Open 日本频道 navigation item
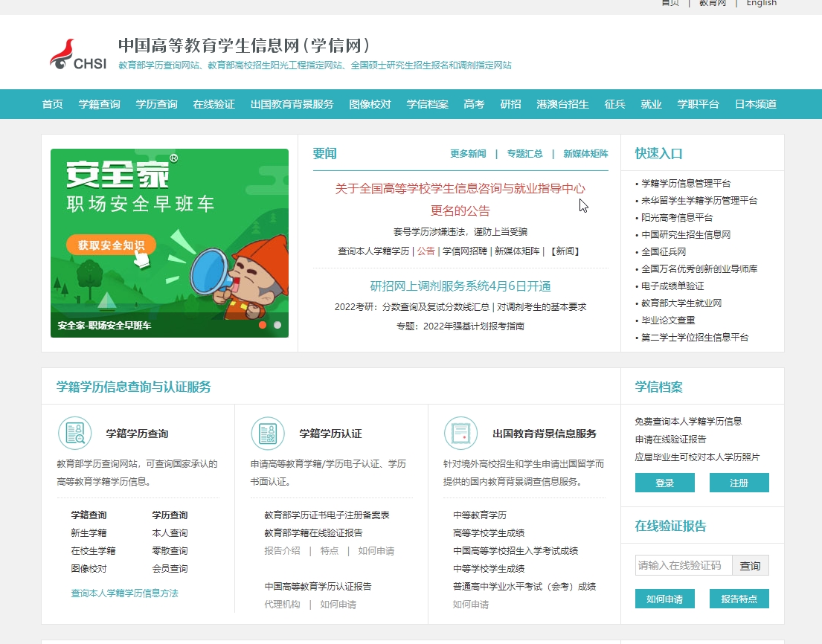The image size is (822, 644). (756, 104)
